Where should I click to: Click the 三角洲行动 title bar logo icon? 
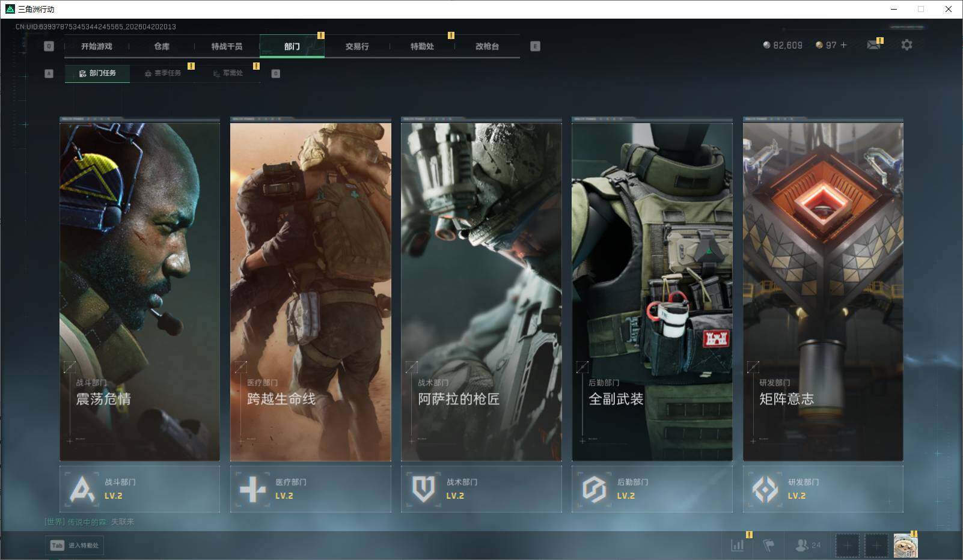(x=10, y=9)
